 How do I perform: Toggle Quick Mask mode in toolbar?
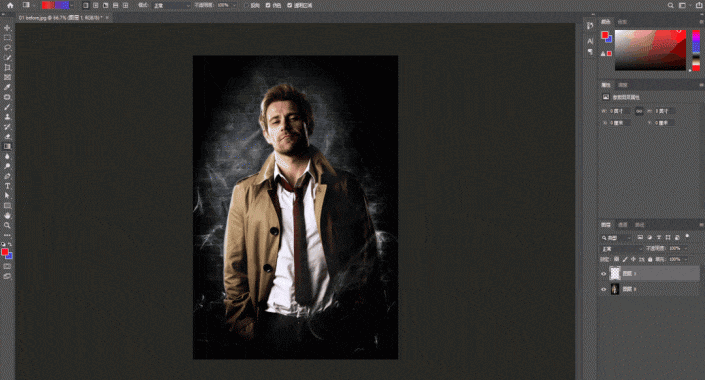pos(7,267)
